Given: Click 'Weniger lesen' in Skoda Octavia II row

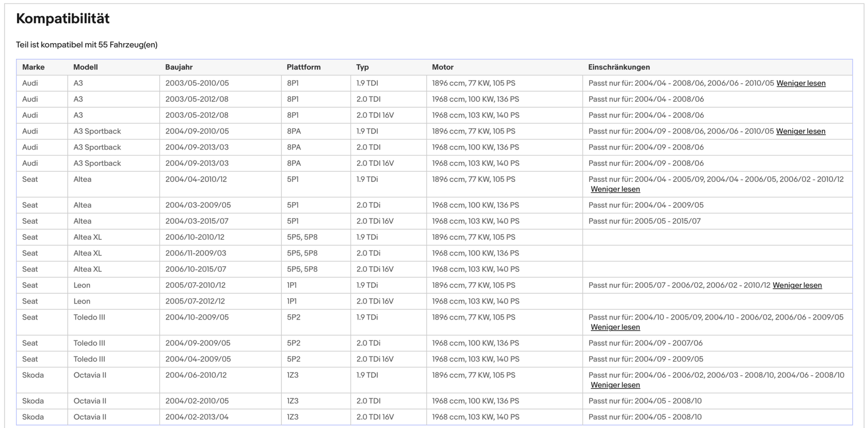Looking at the screenshot, I should point(615,385).
